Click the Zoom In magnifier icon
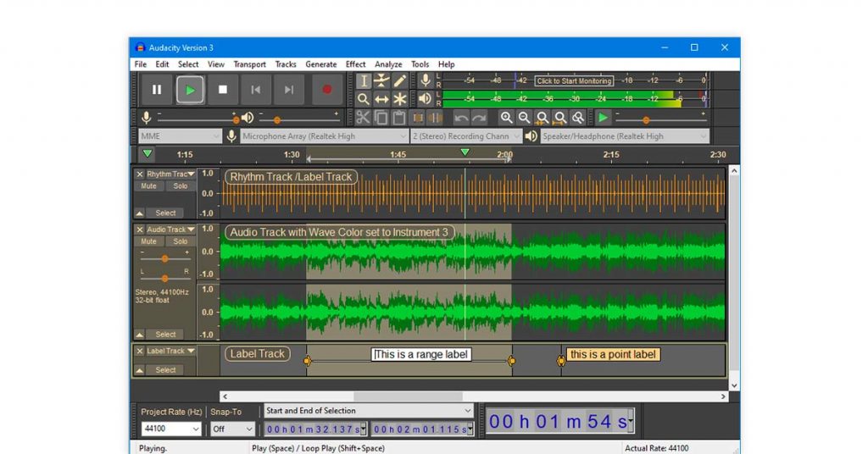Image resolution: width=868 pixels, height=454 pixels. tap(506, 118)
